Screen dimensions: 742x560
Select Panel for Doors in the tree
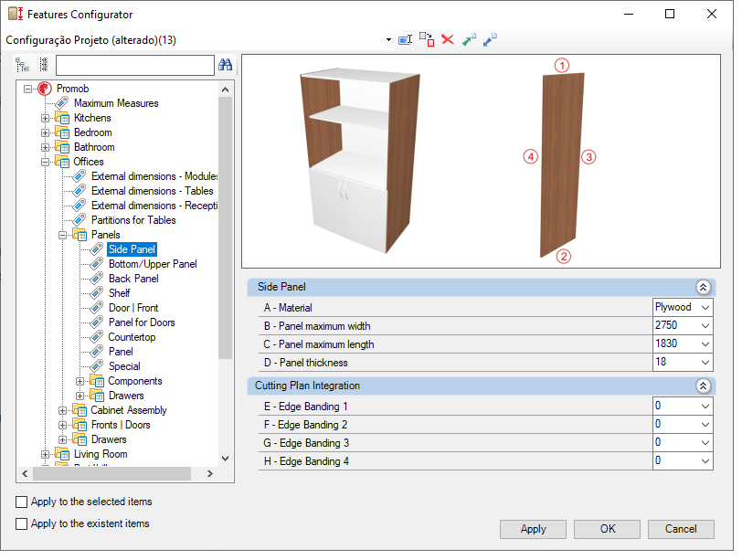(x=142, y=322)
